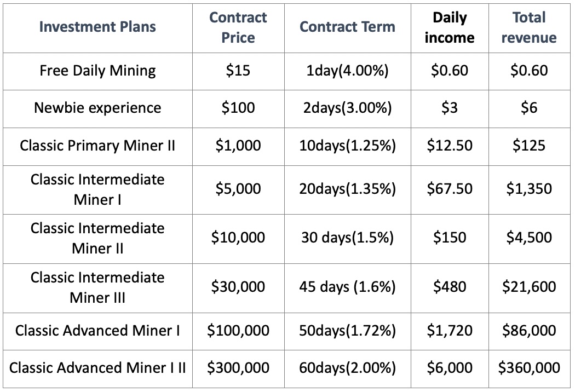This screenshot has height=392, width=575.
Task: Click the Investment Plans column header
Action: pos(97,27)
